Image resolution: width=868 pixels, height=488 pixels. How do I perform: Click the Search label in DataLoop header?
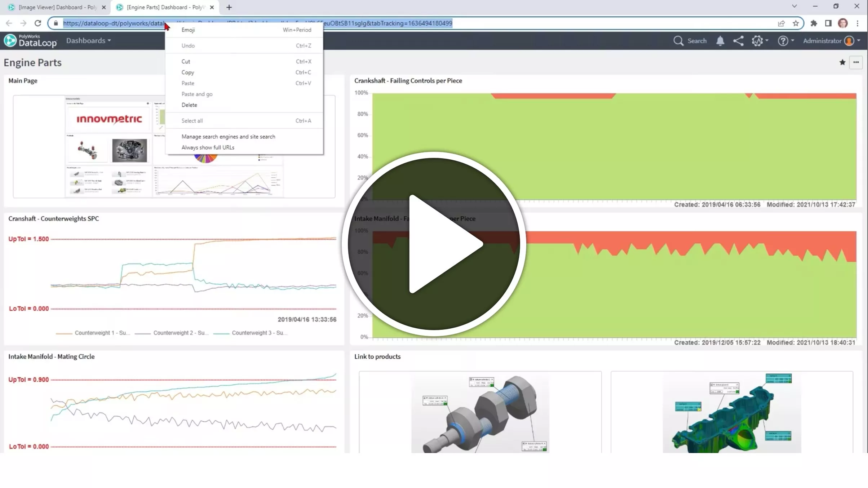point(697,41)
